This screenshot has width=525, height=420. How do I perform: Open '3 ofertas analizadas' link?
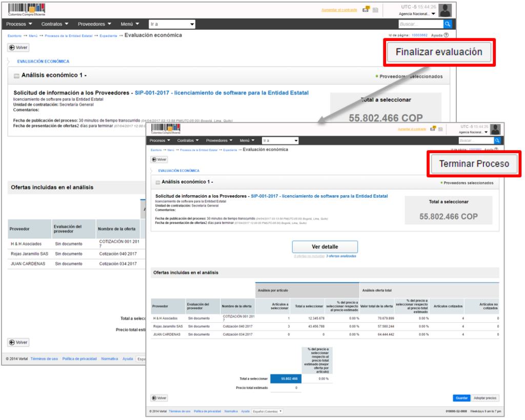341,256
